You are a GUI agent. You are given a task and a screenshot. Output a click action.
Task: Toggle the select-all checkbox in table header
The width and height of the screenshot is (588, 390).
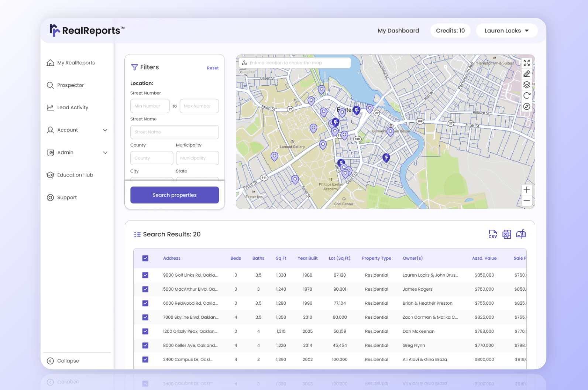point(145,258)
